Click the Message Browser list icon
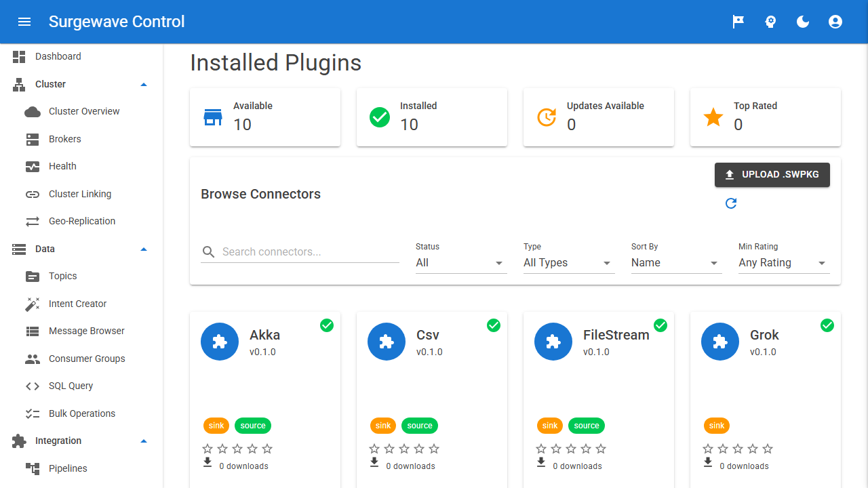 (33, 331)
